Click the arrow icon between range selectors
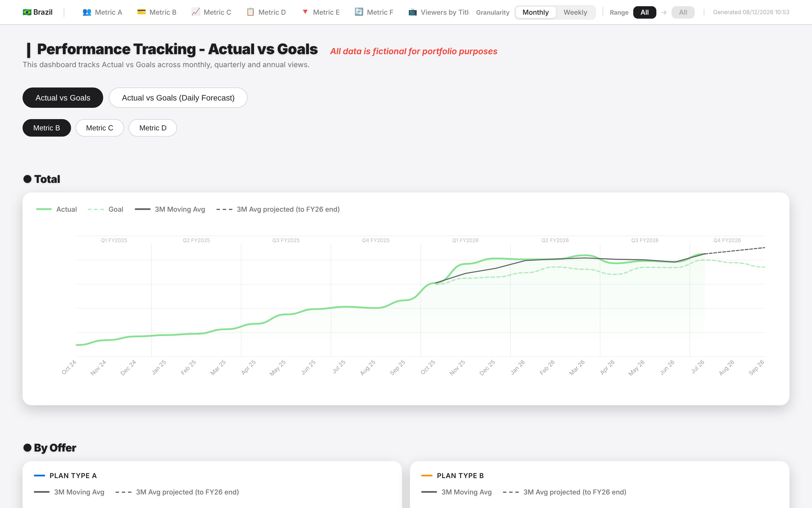 coord(664,12)
